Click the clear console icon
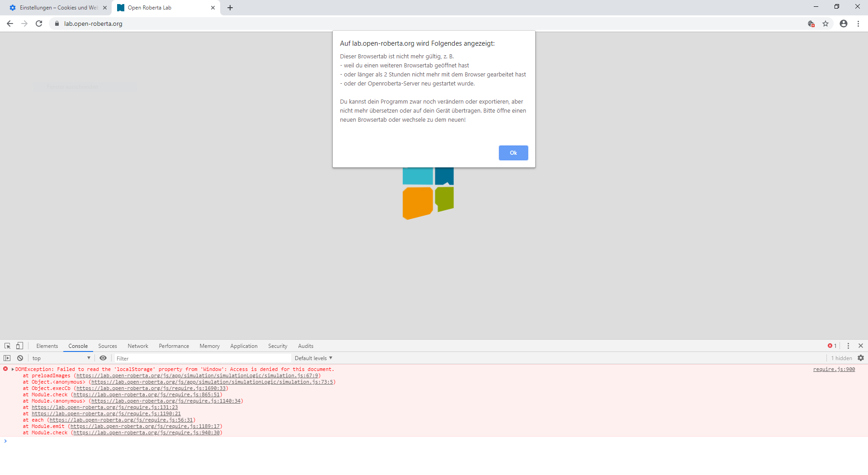 coord(20,358)
